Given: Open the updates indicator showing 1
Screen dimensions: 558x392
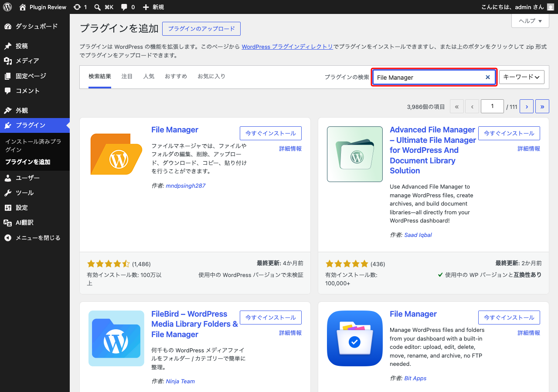Looking at the screenshot, I should (80, 7).
